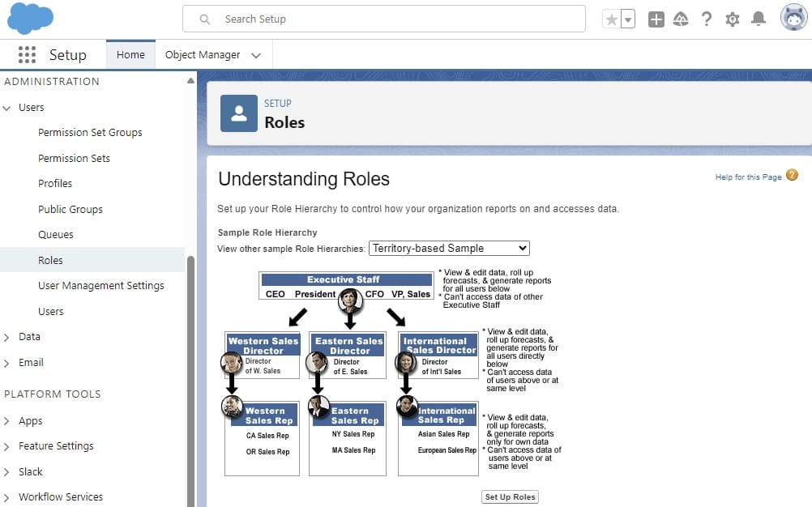Image resolution: width=812 pixels, height=507 pixels.
Task: Expand the Slack tree section
Action: (6, 472)
